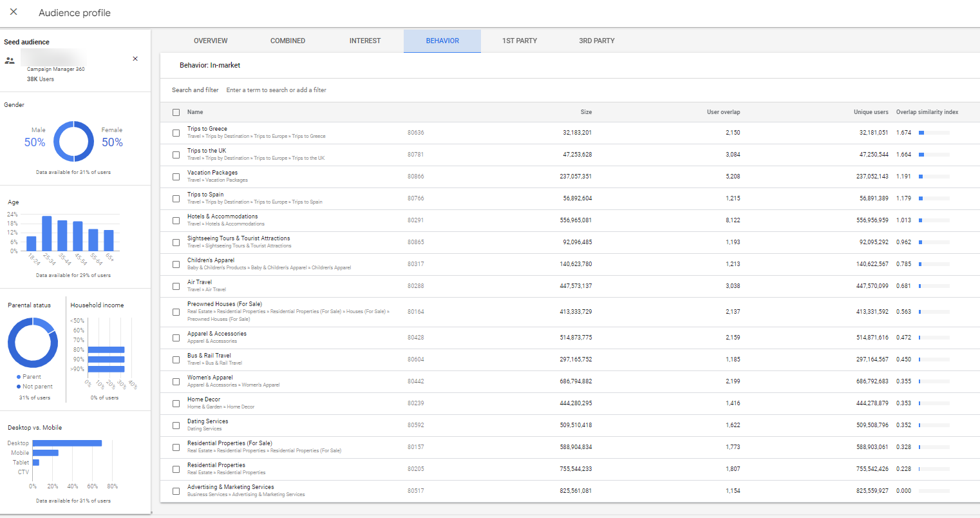Switch to the 1ST PARTY tab

pyautogui.click(x=519, y=41)
